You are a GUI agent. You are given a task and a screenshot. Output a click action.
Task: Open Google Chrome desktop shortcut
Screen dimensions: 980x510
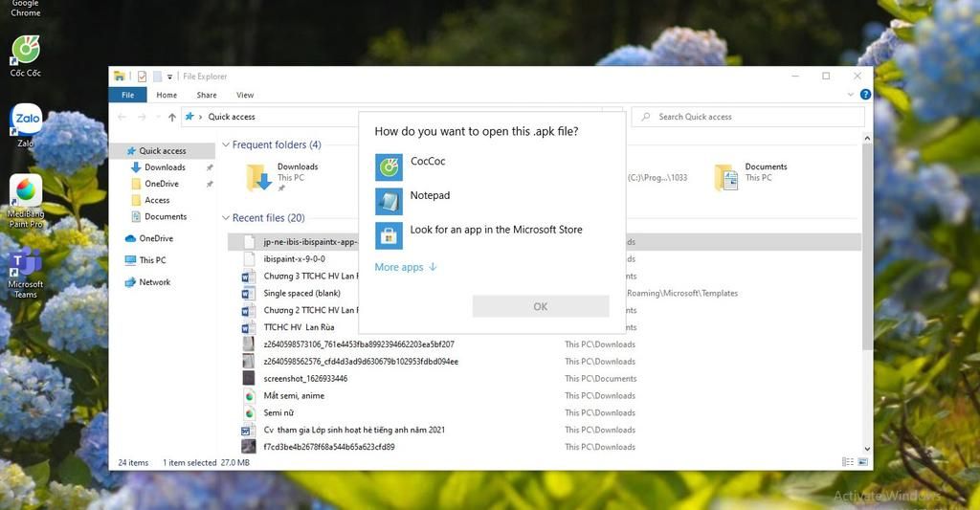(x=26, y=8)
